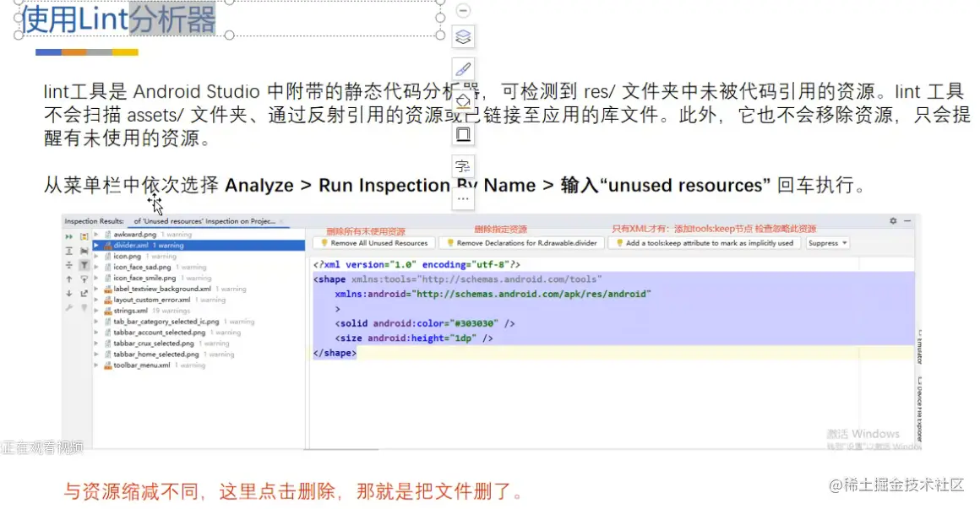Select tab_bar_category_selected_ic.png row

click(x=199, y=322)
